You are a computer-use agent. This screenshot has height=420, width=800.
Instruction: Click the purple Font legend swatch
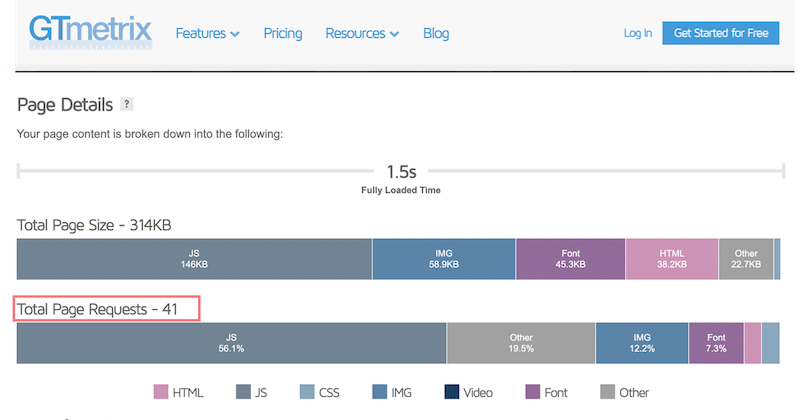(x=532, y=392)
